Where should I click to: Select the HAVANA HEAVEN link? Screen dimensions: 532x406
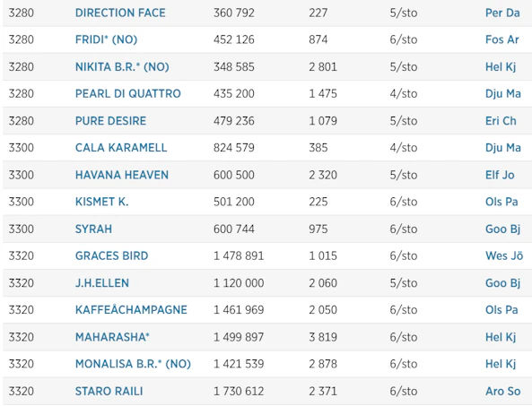pyautogui.click(x=122, y=175)
